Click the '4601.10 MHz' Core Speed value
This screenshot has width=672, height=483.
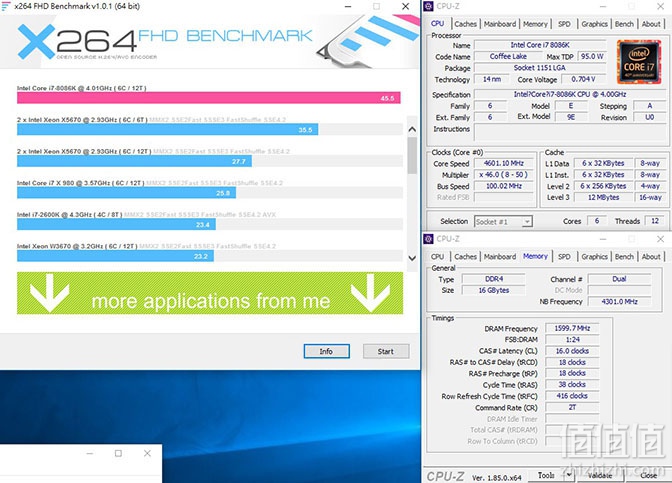click(504, 163)
